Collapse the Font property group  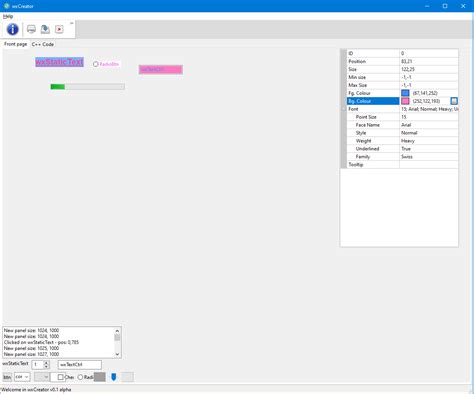[x=344, y=109]
